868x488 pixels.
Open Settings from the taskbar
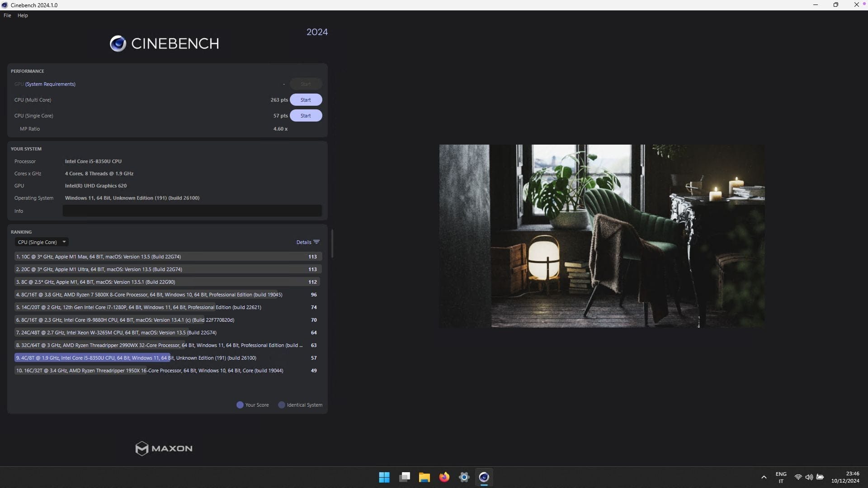[464, 477]
